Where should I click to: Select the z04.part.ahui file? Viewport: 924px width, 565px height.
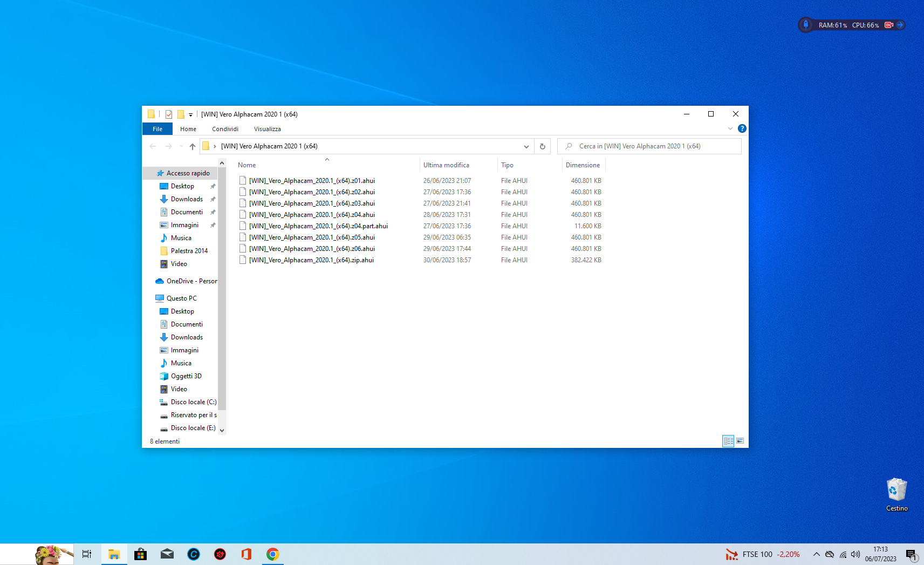pyautogui.click(x=318, y=226)
